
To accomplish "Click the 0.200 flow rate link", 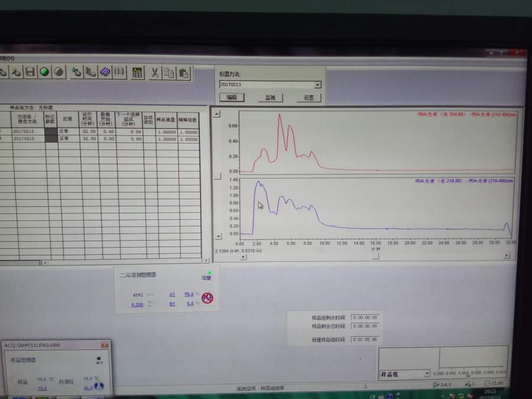I will pos(137,304).
